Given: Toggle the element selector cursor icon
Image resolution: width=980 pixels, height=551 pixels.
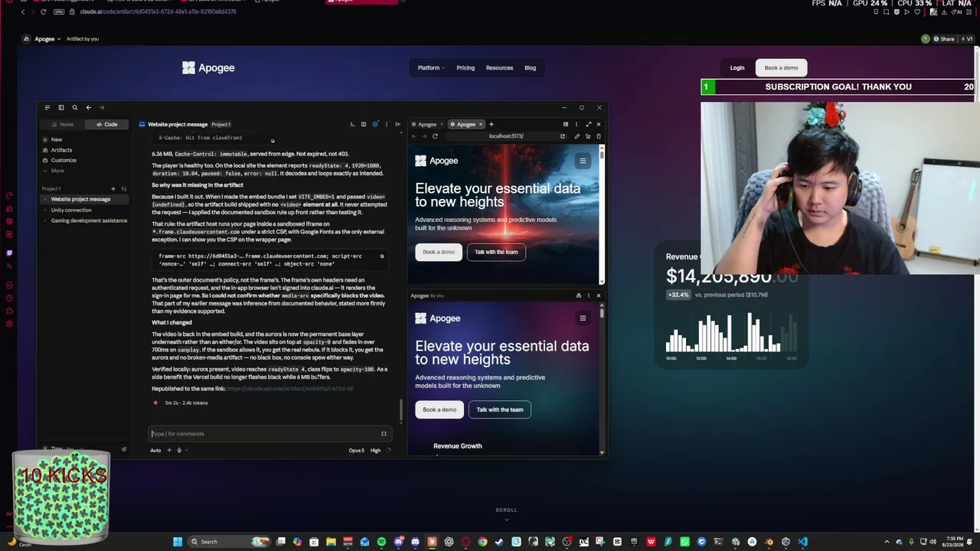Looking at the screenshot, I should coord(588,136).
